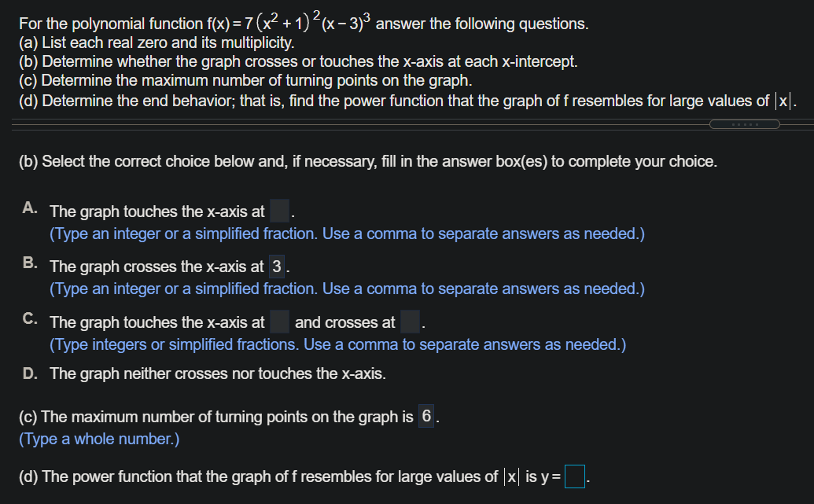This screenshot has height=504, width=814.
Task: Click the empty power function box after y=
Action: tap(574, 476)
